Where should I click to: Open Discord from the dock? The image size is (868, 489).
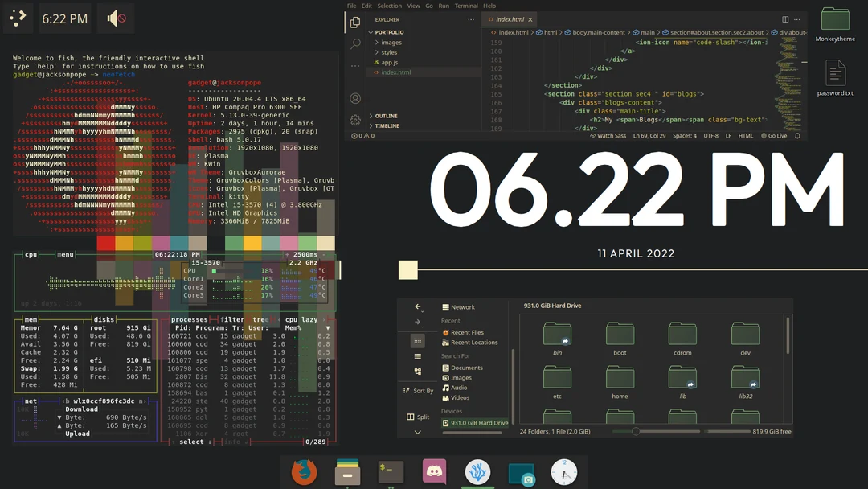pos(434,473)
